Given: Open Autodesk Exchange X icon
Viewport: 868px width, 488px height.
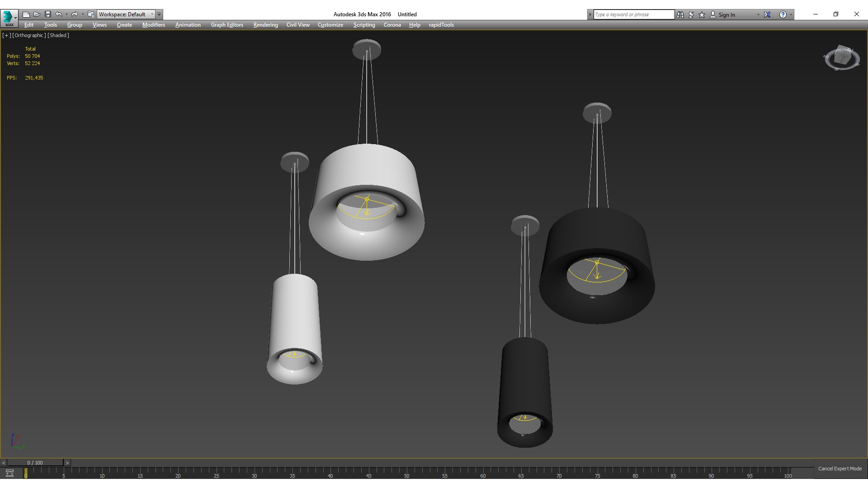Looking at the screenshot, I should [x=767, y=14].
